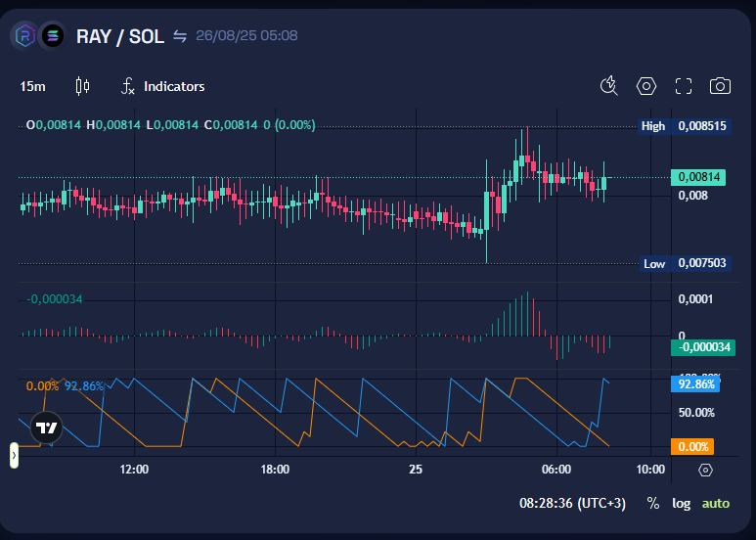Click the 25 date axis label
Screen dimensions: 756x540
(x=416, y=470)
